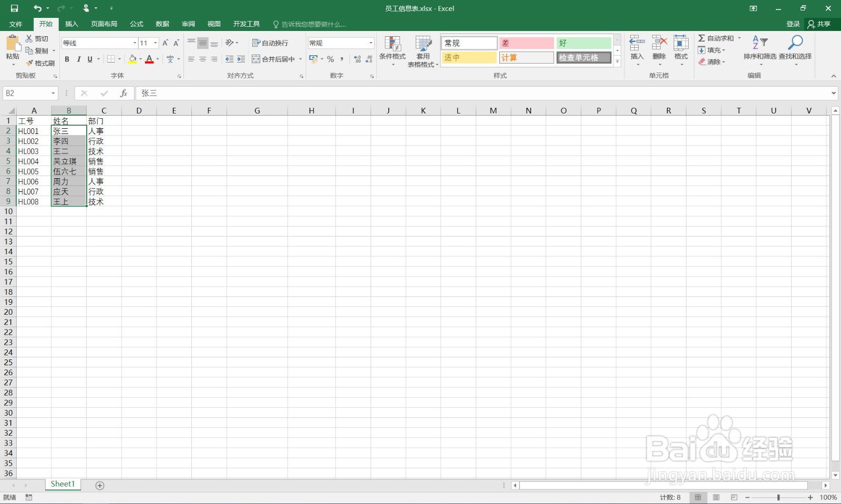Expand the Name Box dropdown arrow

click(x=53, y=94)
